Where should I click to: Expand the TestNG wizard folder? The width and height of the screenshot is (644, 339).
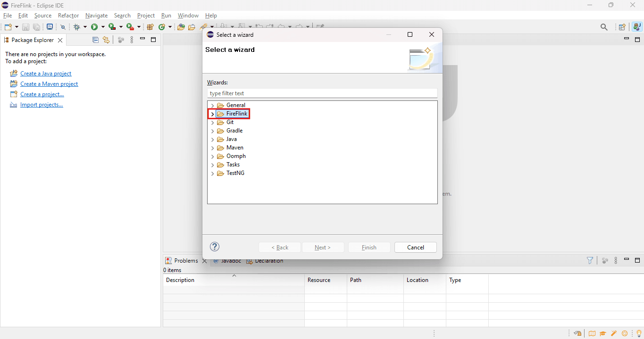pos(212,174)
